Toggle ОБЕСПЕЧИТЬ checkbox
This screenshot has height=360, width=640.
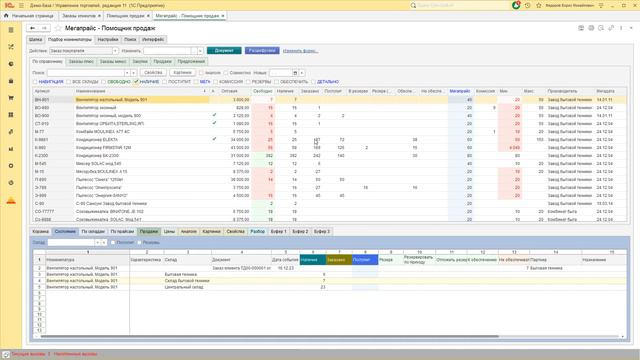pos(277,82)
